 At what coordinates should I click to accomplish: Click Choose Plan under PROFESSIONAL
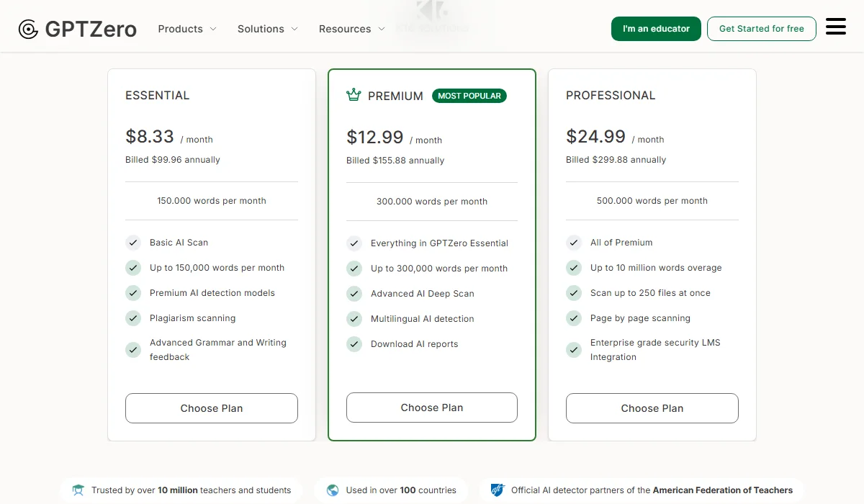pos(652,408)
